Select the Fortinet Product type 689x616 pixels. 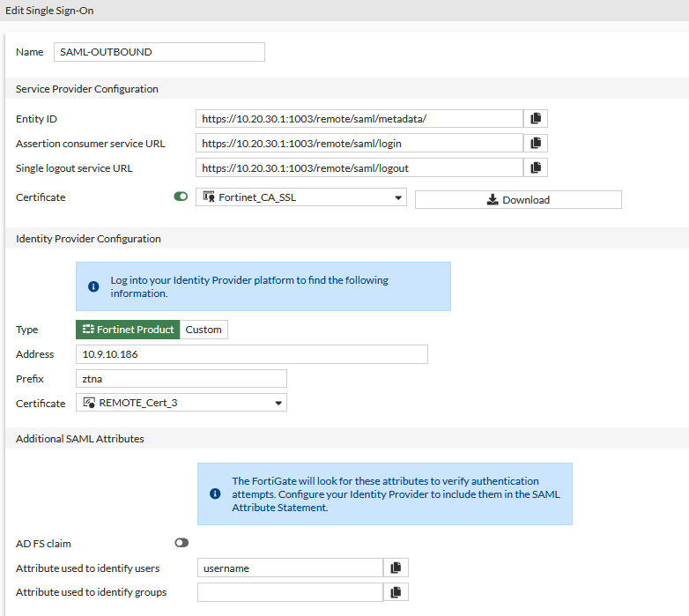pos(128,330)
